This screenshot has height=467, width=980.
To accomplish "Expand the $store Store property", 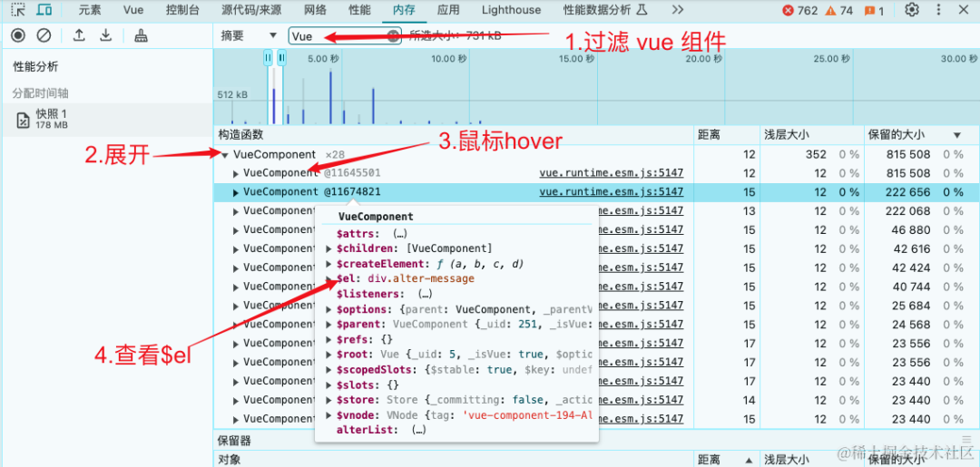I will [x=330, y=400].
